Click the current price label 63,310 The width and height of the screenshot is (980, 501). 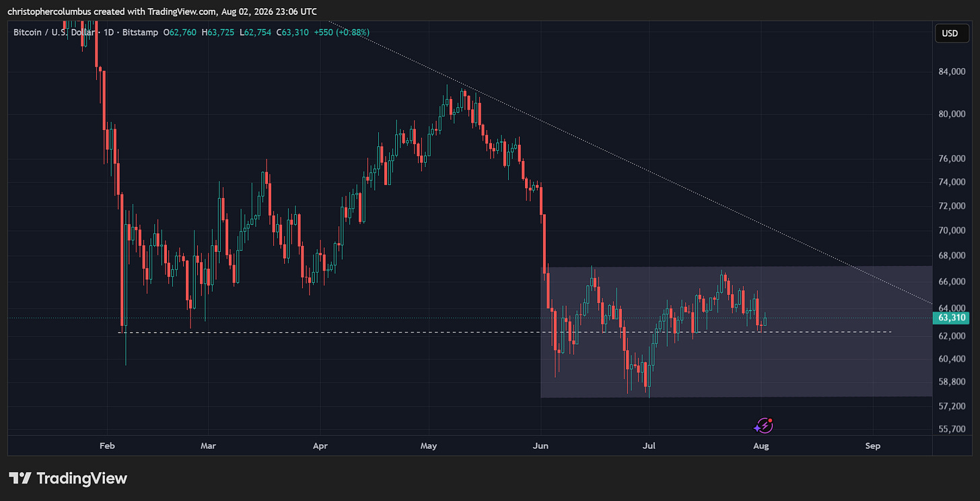(950, 318)
